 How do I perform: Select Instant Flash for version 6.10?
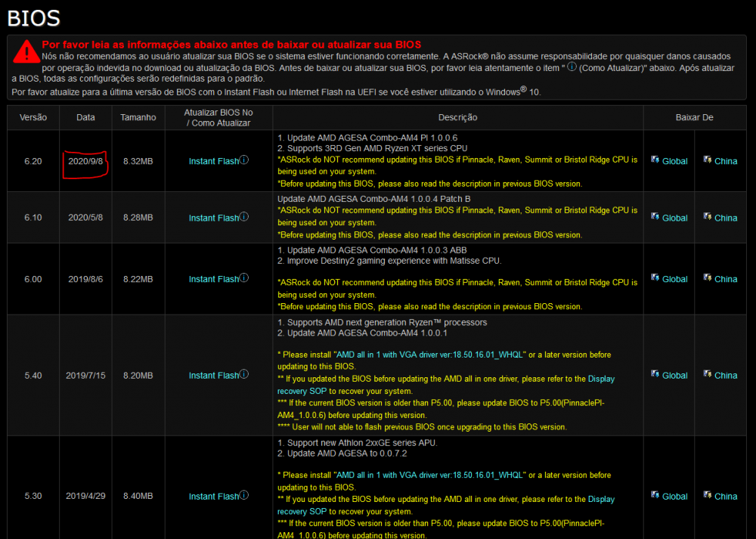pos(214,218)
